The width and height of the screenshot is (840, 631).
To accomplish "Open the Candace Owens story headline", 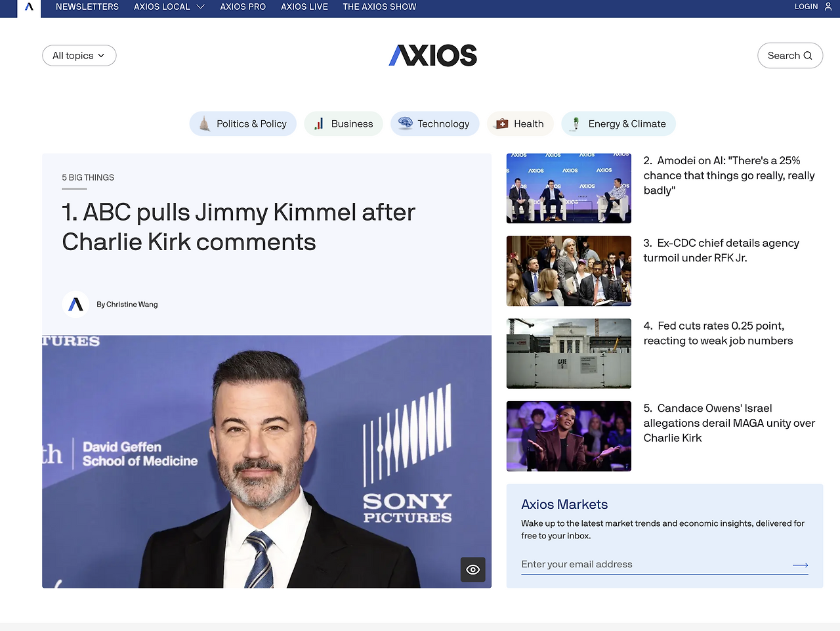I will 729,423.
